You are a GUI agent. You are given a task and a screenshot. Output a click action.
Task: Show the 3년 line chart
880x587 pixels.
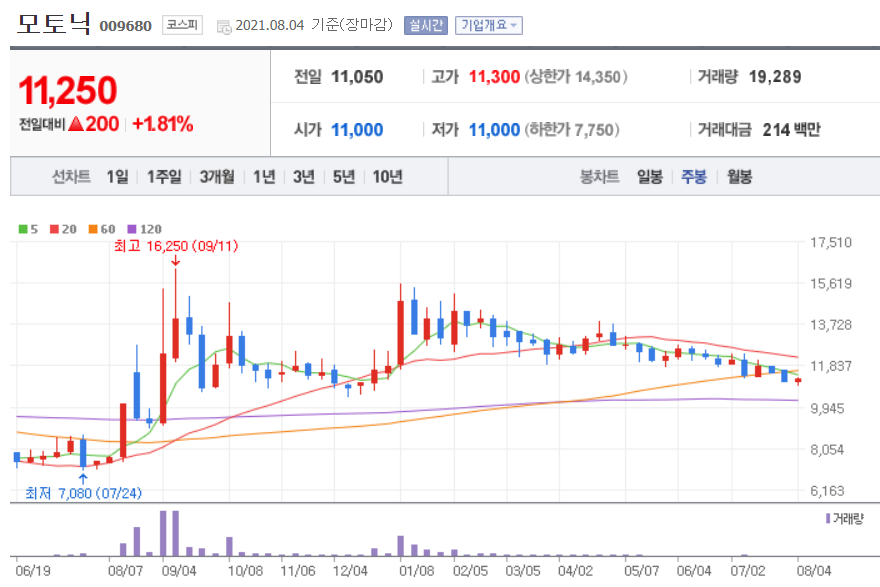click(x=304, y=177)
